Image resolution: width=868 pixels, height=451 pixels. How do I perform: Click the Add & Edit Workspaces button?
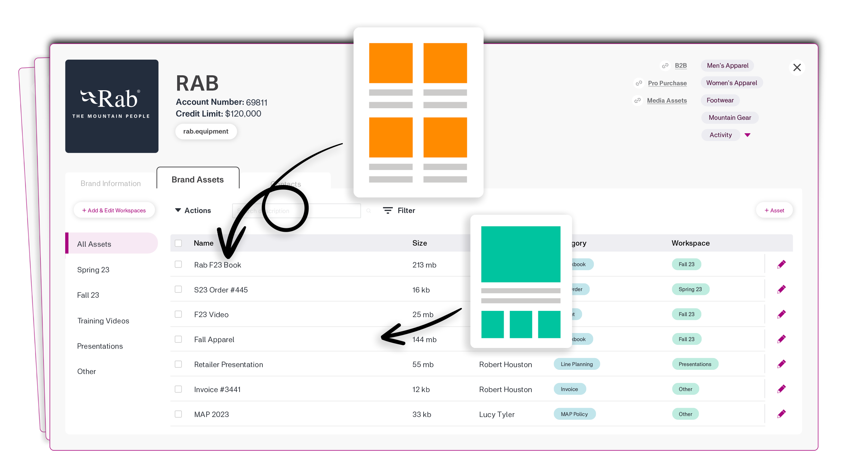[114, 210]
